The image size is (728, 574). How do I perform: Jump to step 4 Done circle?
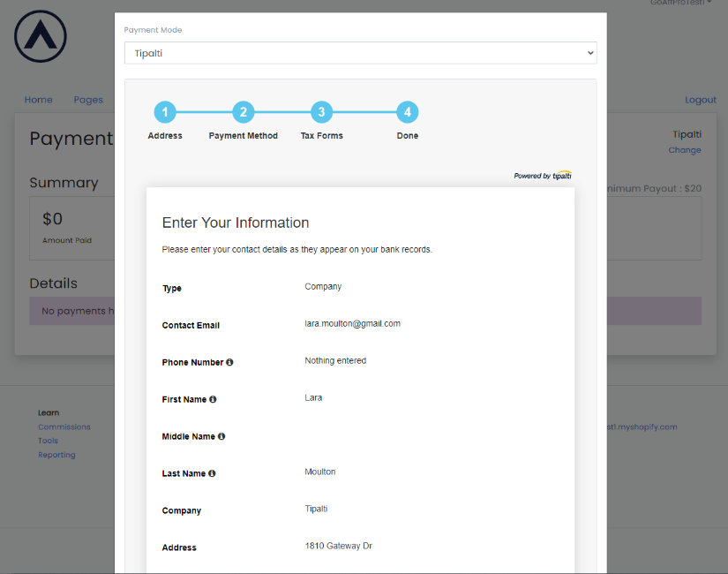[x=407, y=112]
